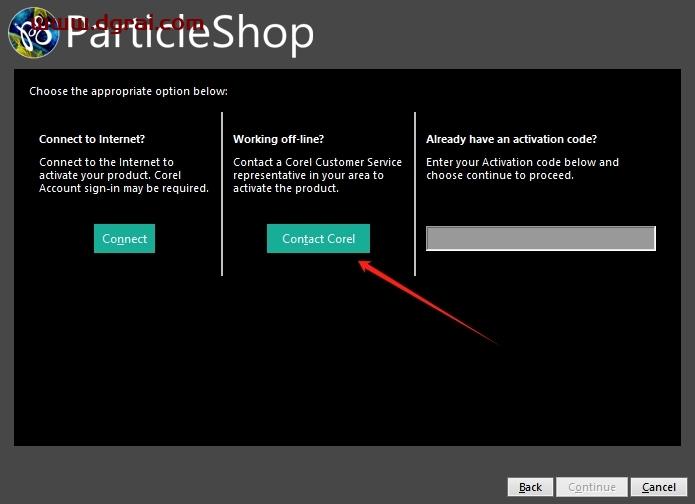Go Back to the previous step
The image size is (695, 504).
pyautogui.click(x=530, y=487)
